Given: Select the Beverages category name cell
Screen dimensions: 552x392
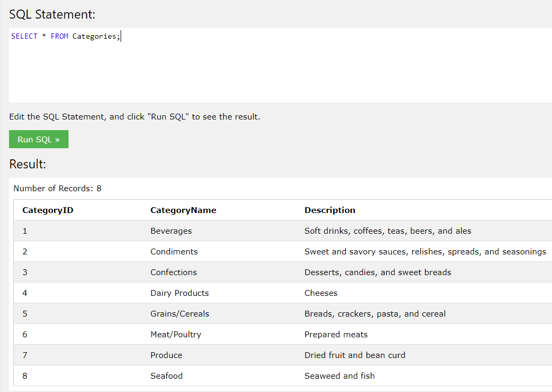Looking at the screenshot, I should point(171,231).
